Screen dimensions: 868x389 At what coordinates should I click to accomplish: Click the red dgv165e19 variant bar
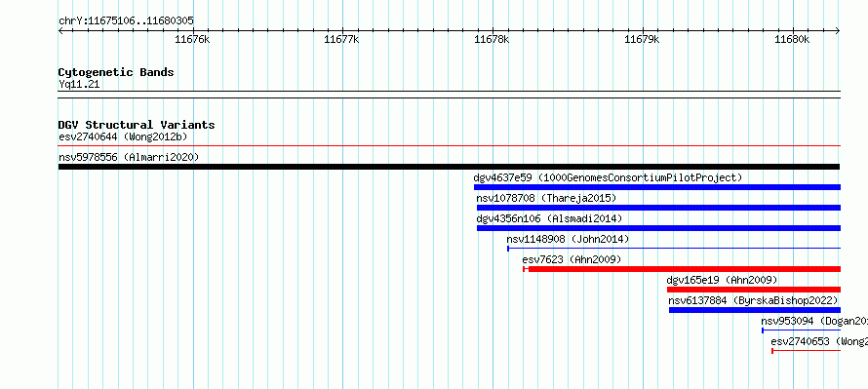pos(754,290)
